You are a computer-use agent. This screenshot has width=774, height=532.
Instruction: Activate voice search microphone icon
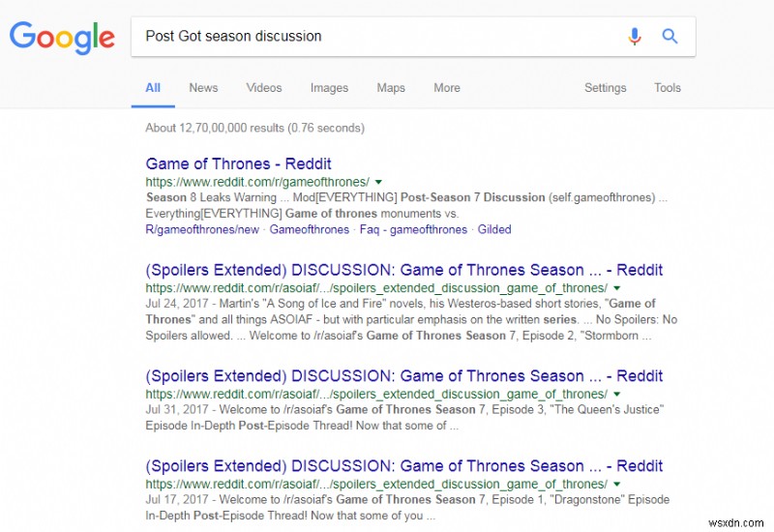point(635,36)
